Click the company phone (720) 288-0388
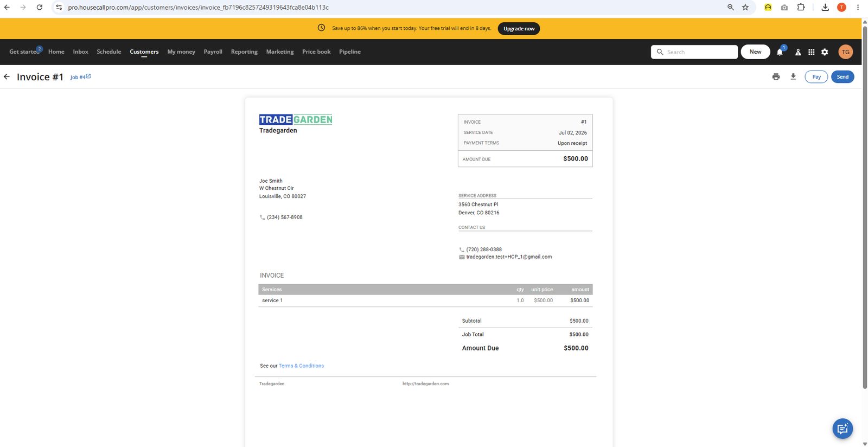Screen dimensions: 868x447 484,250
